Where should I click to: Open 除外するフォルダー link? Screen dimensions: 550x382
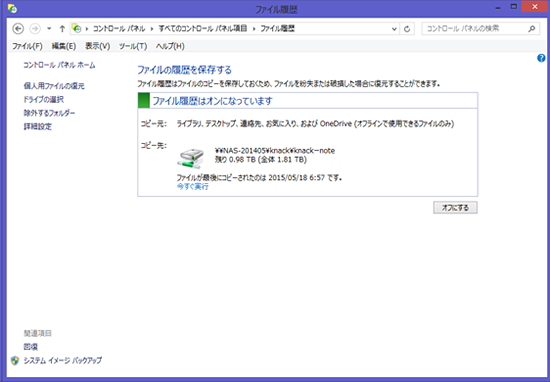pos(49,113)
